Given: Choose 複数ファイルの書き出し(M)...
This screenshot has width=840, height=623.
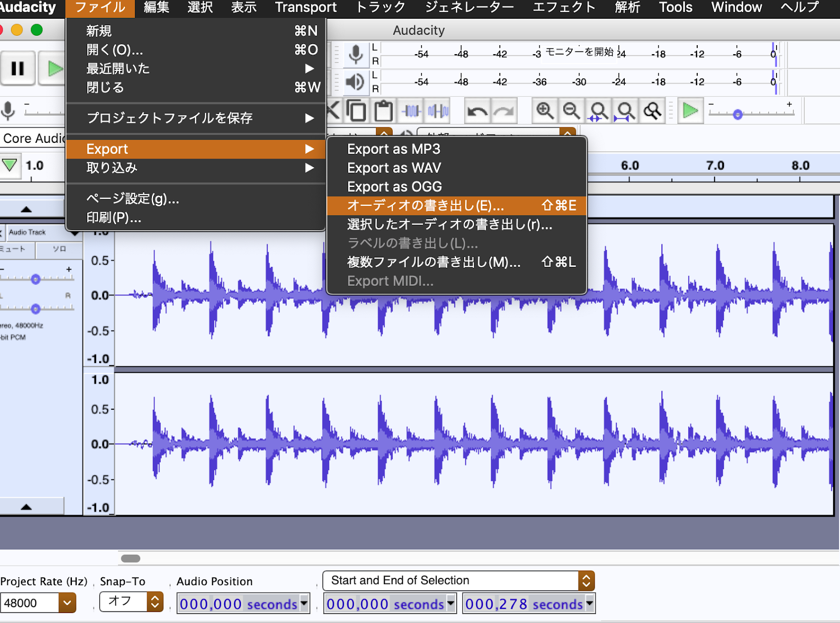Looking at the screenshot, I should click(x=456, y=262).
